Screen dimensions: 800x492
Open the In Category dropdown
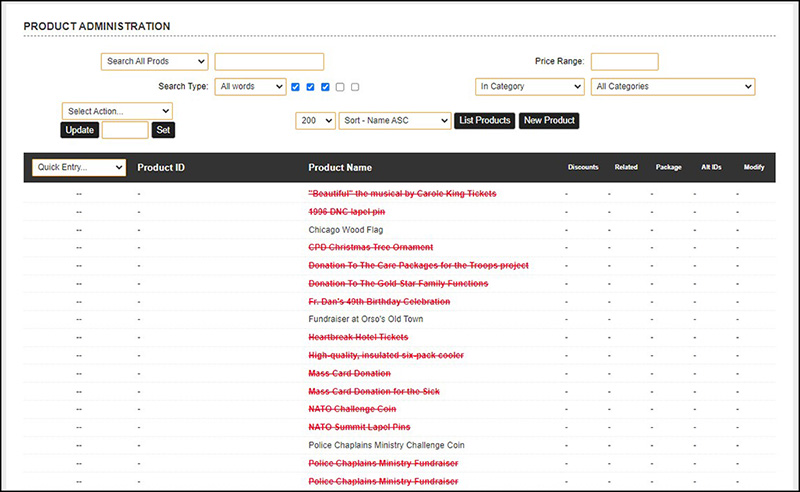[529, 87]
